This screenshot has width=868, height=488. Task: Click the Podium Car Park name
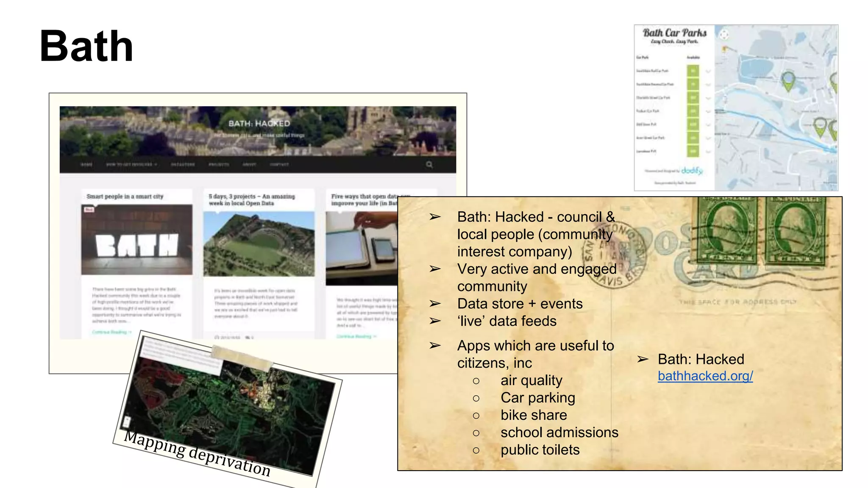[648, 111]
